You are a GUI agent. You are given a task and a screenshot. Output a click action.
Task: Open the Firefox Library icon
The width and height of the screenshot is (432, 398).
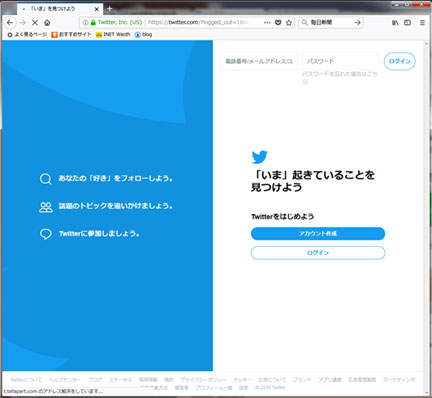point(395,23)
